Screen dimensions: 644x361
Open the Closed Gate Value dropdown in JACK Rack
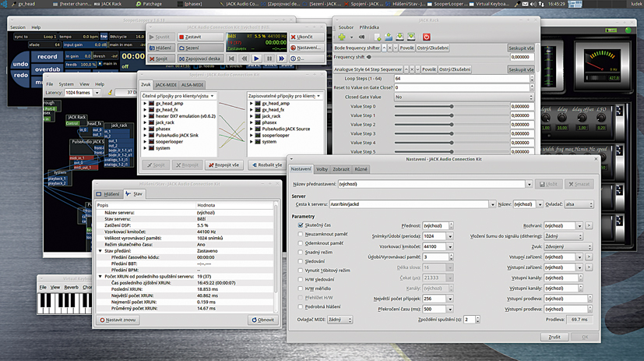click(x=463, y=97)
